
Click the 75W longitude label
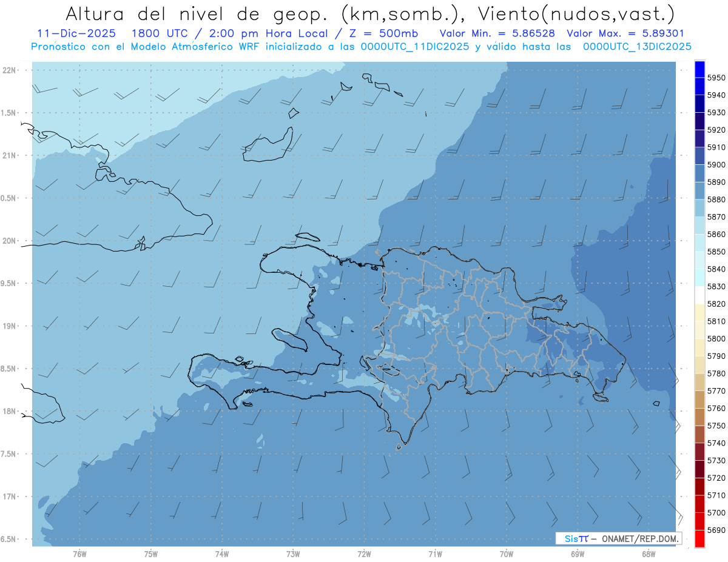coord(151,554)
